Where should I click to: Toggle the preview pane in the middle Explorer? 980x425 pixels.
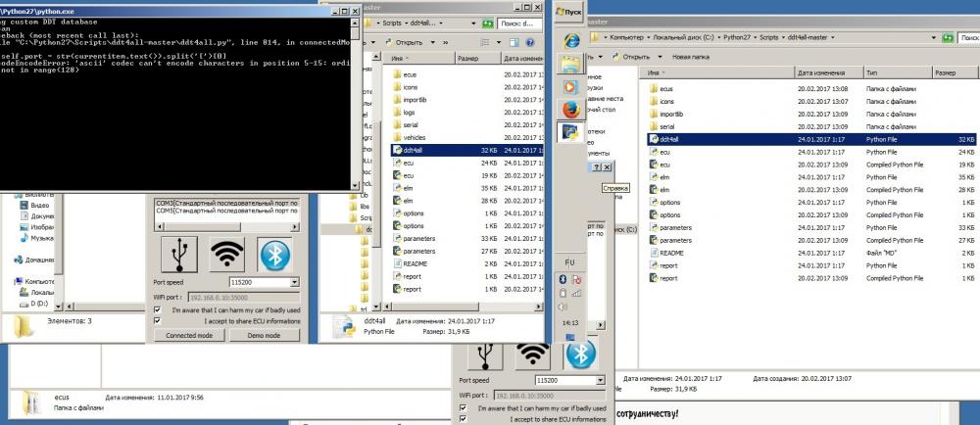[x=514, y=42]
